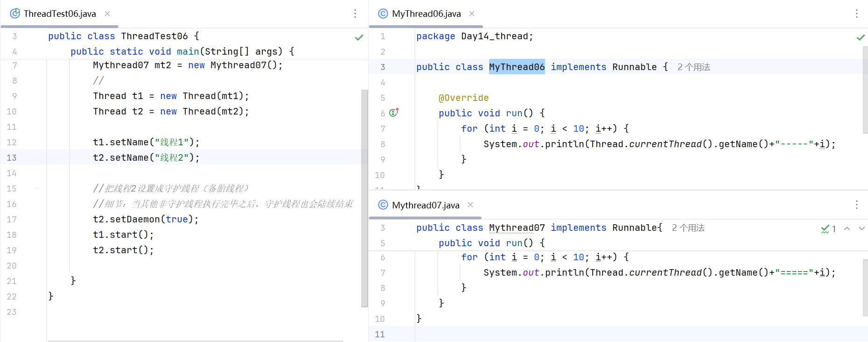Click the t1.setName("线程1") line
The image size is (868, 342).
click(x=146, y=142)
